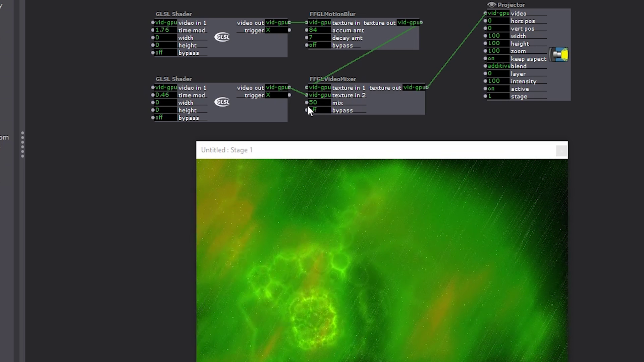
Task: Click trigger output port of bottom GLSL Shader
Action: (289, 95)
